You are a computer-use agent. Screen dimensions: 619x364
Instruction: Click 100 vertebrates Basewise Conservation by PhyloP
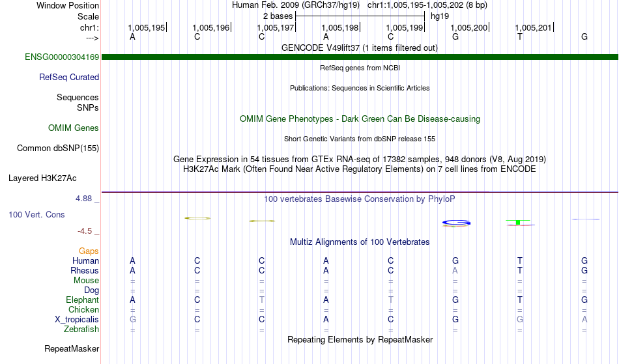(359, 199)
